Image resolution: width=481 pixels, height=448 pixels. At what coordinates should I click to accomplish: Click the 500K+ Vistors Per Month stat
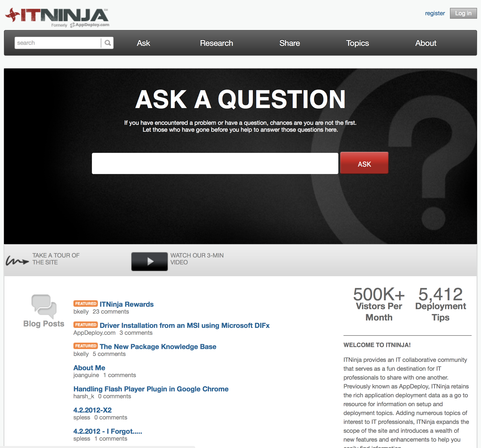click(379, 304)
